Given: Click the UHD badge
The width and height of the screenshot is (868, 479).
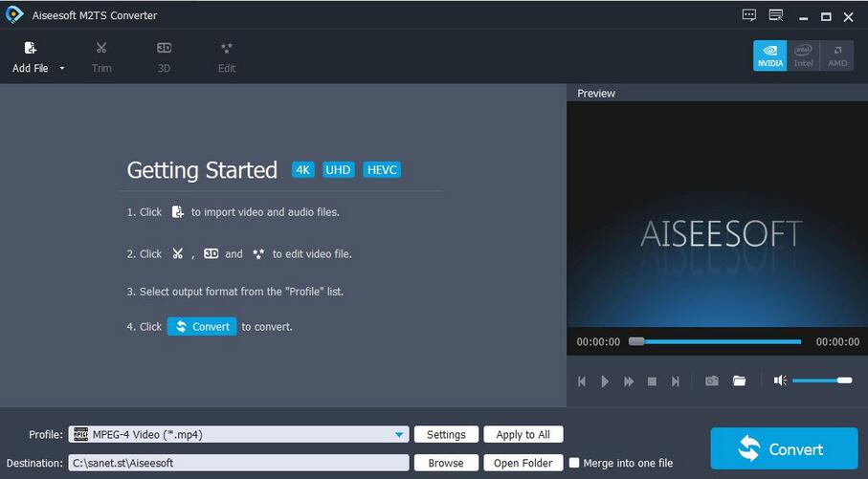Looking at the screenshot, I should 338,170.
